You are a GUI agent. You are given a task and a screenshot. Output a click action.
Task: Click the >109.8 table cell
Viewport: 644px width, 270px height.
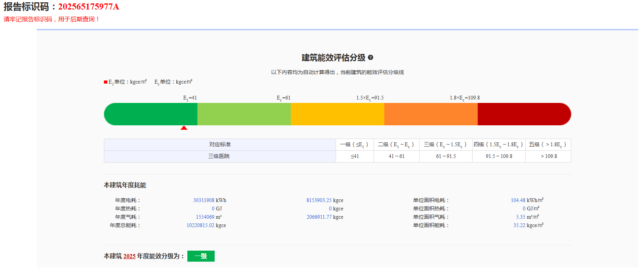click(x=548, y=156)
